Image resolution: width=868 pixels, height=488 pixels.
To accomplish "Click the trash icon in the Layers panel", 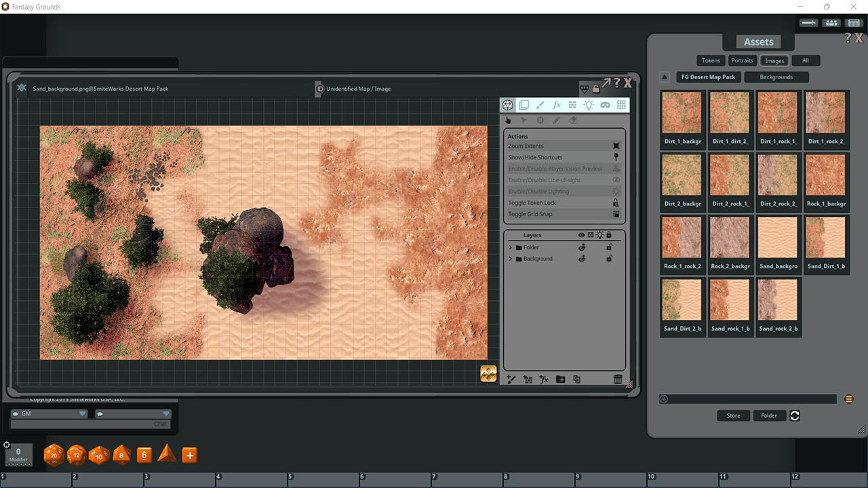I will click(618, 379).
